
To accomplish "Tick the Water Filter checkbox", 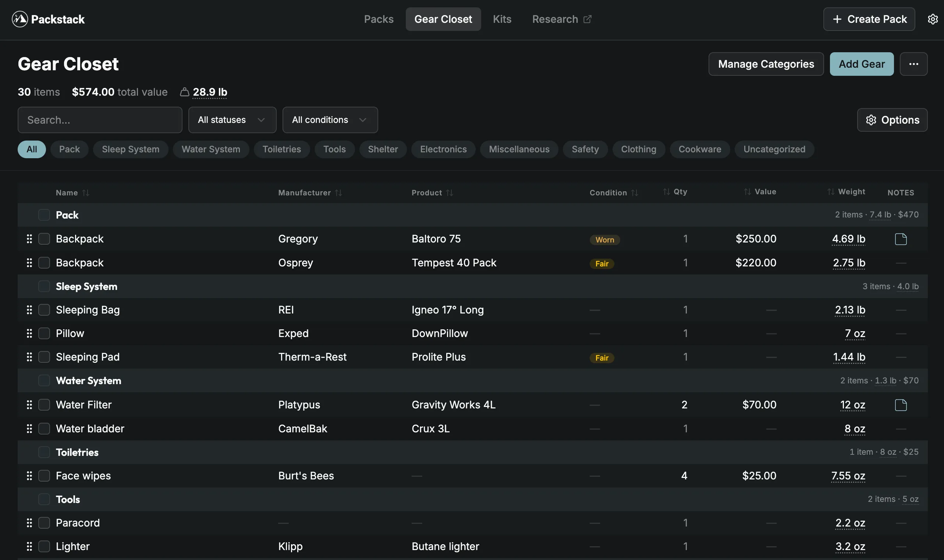I will coord(44,404).
